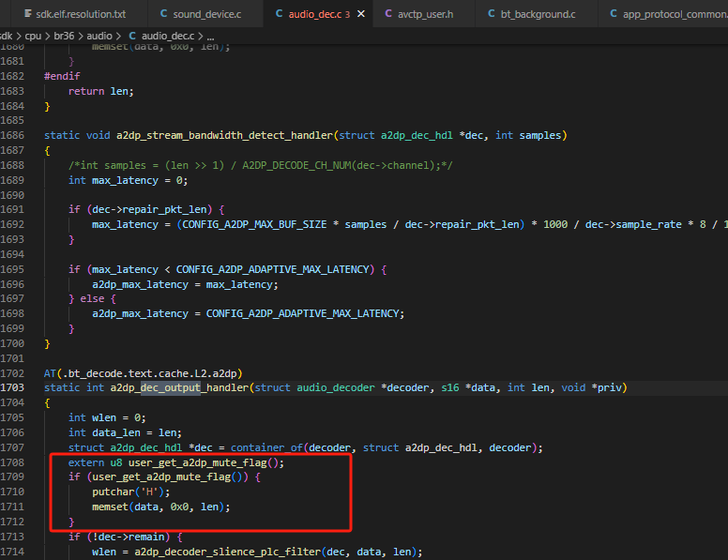Viewport: 728px width, 560px height.
Task: Click the C file icon on avctp_user.h tab
Action: tap(388, 14)
